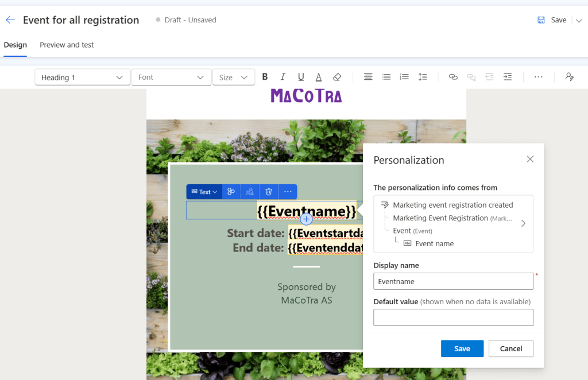Viewport: 588px width, 380px height.
Task: Click the clear formatting eraser icon
Action: pos(337,77)
